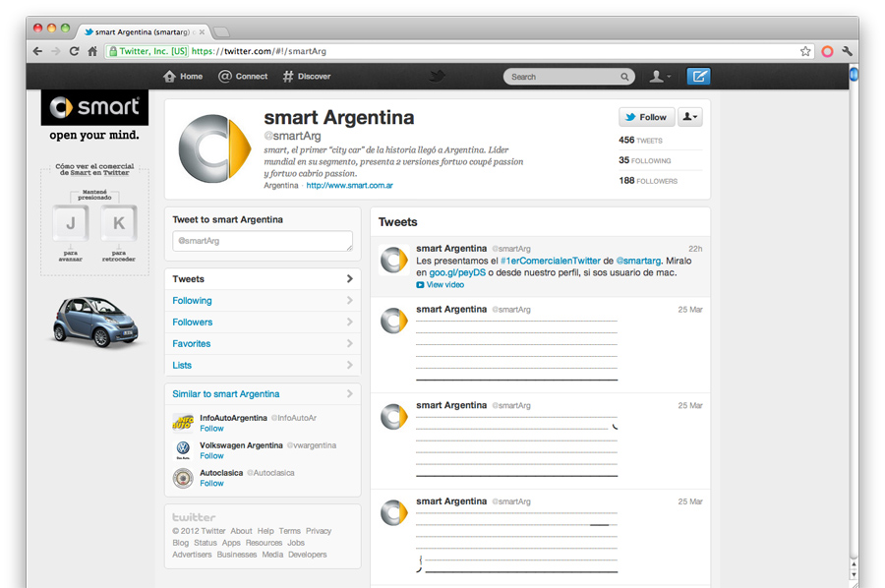Follow Volkswagen Argentina
Image resolution: width=885 pixels, height=588 pixels.
211,456
